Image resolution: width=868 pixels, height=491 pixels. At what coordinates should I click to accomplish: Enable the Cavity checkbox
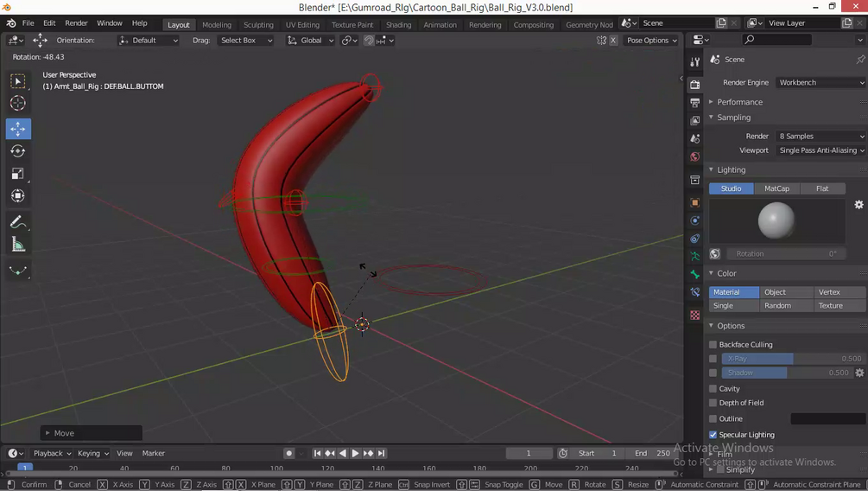[713, 389]
